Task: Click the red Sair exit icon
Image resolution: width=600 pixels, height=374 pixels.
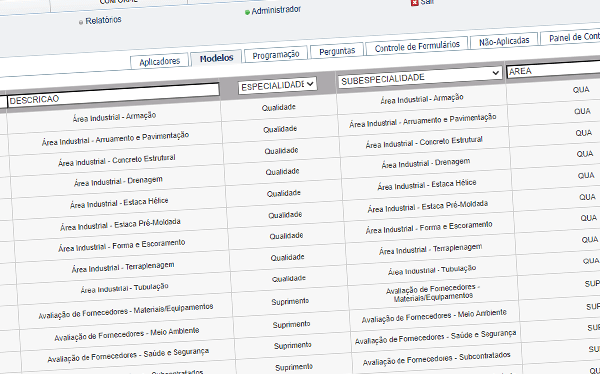Action: point(414,3)
